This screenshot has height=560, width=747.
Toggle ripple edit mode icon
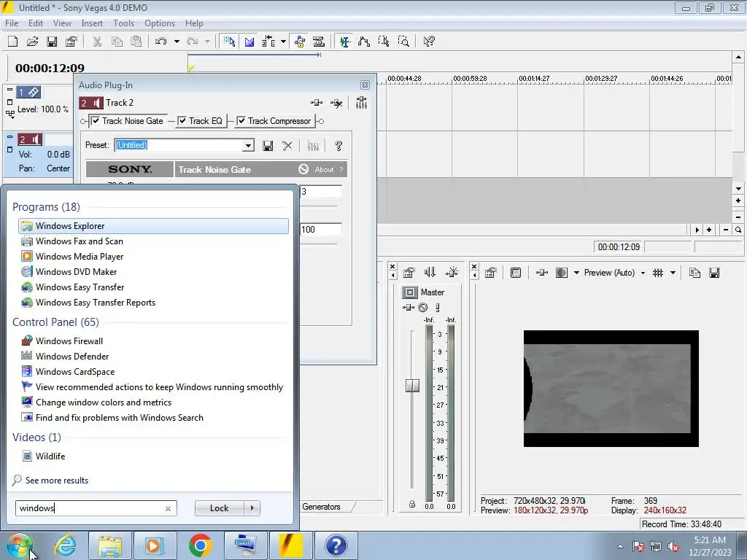point(268,42)
